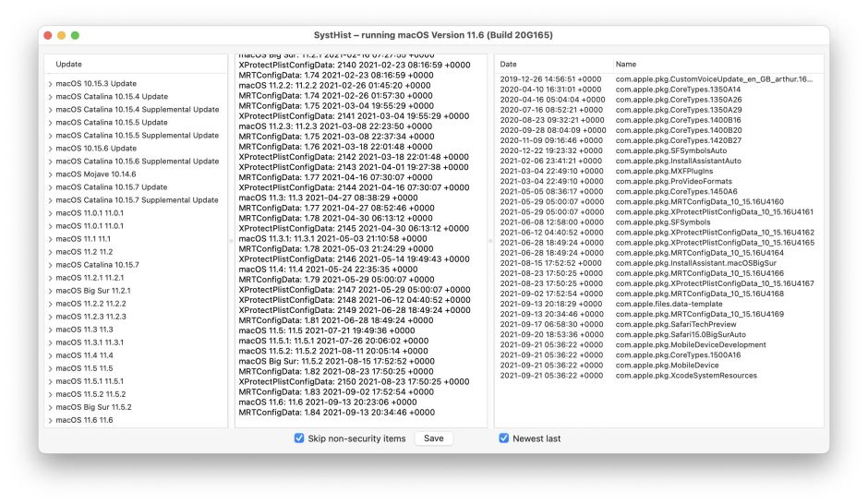
Task: Expand the macOS 10.15.6 Update row
Action: coord(51,149)
